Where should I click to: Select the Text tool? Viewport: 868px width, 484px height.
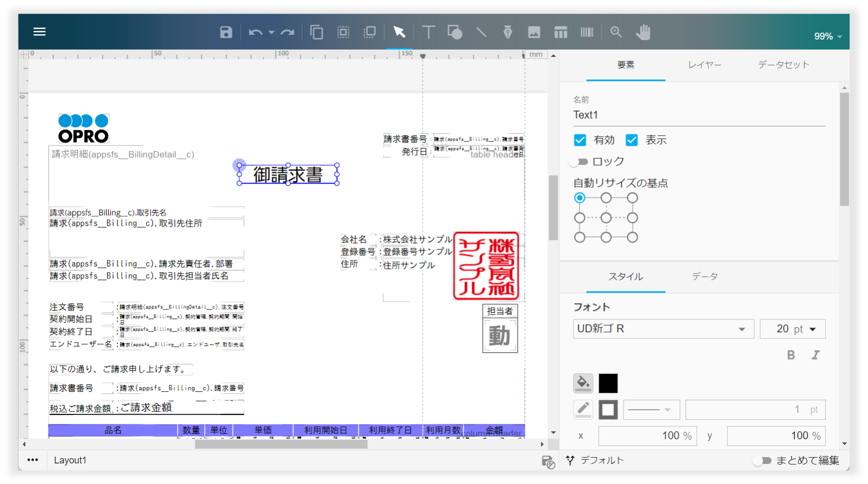pyautogui.click(x=428, y=32)
